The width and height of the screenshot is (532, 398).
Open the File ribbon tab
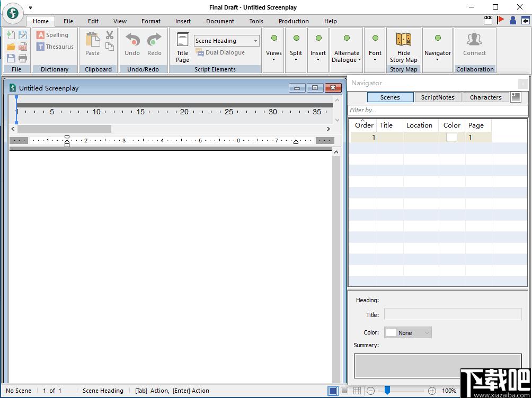[x=68, y=21]
